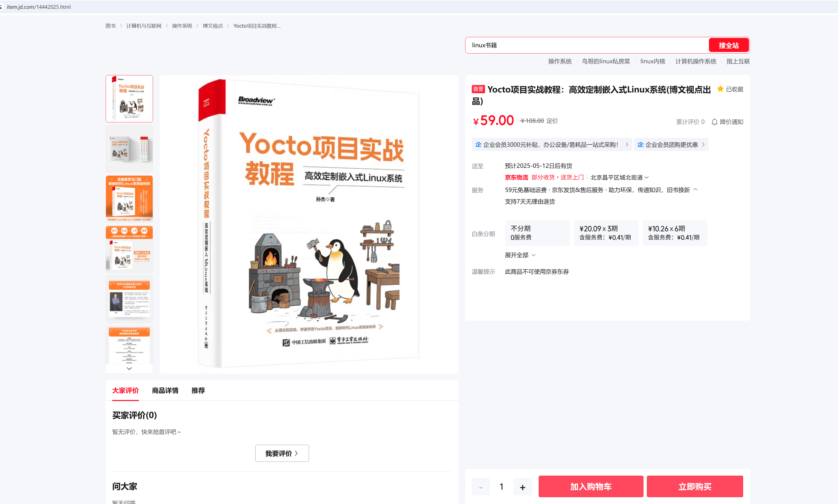This screenshot has height=504, width=838.
Task: Select the ¥20.09 x 3期 installment plan
Action: [x=606, y=233]
